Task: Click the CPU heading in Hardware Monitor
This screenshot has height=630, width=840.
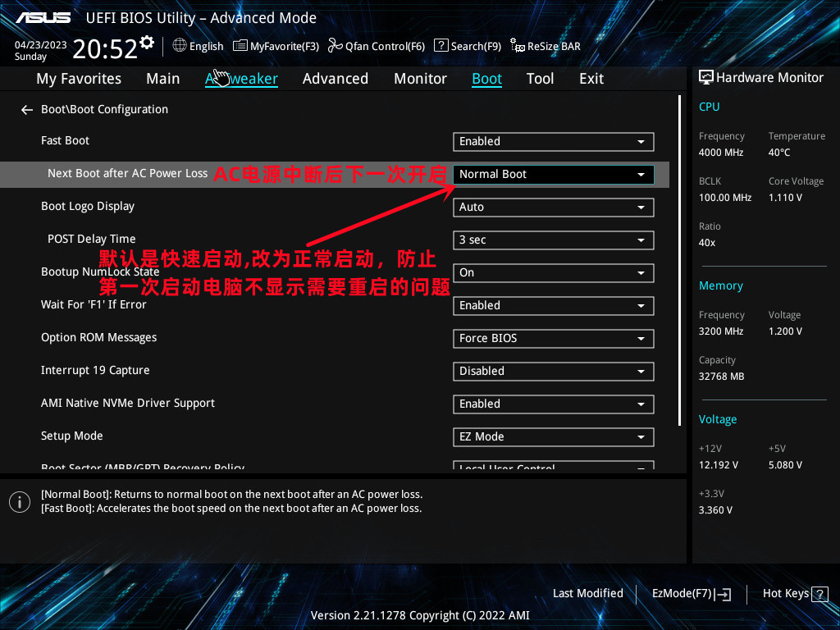Action: click(x=710, y=107)
